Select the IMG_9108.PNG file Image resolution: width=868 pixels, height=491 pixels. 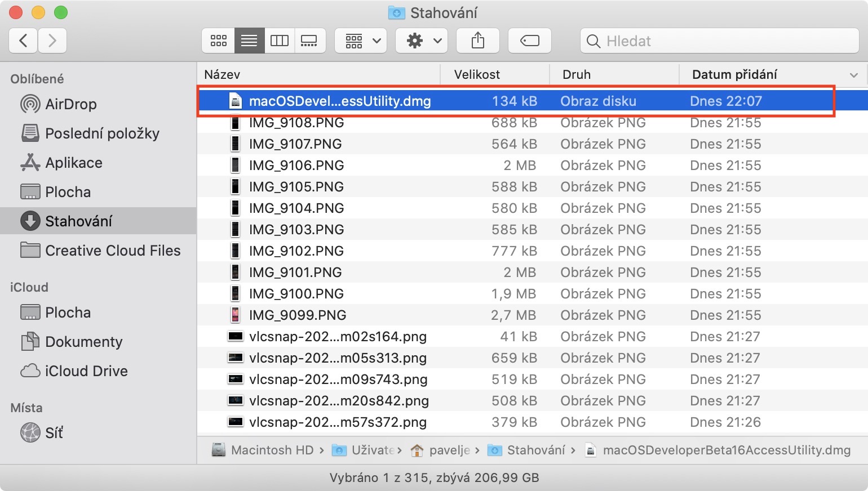click(533, 123)
